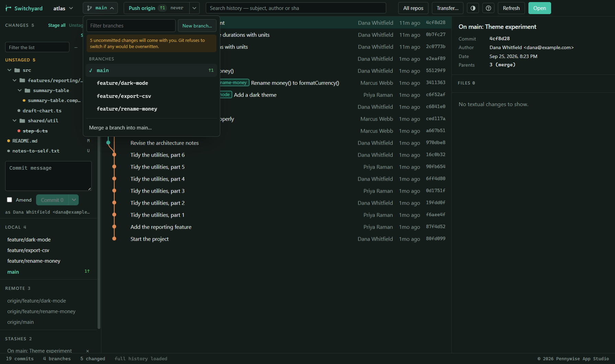Viewport: 615px width, 364px height.
Task: Click the New branch... button
Action: [x=197, y=26]
